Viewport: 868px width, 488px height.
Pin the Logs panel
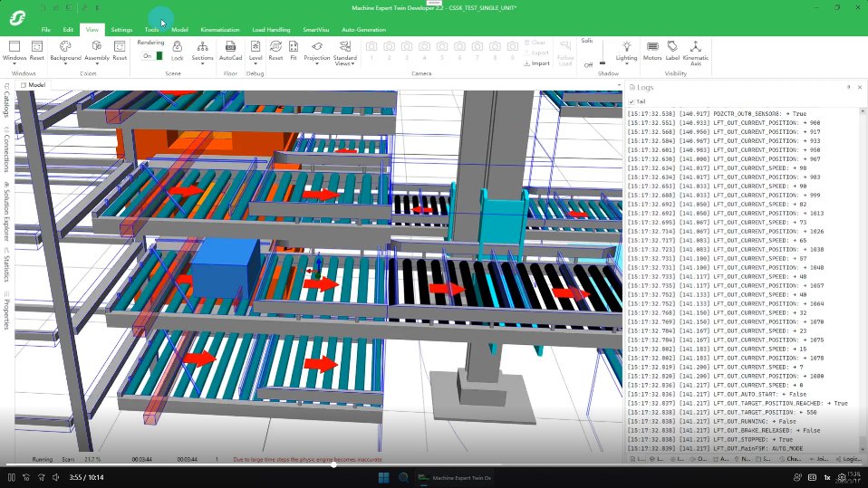coord(849,87)
